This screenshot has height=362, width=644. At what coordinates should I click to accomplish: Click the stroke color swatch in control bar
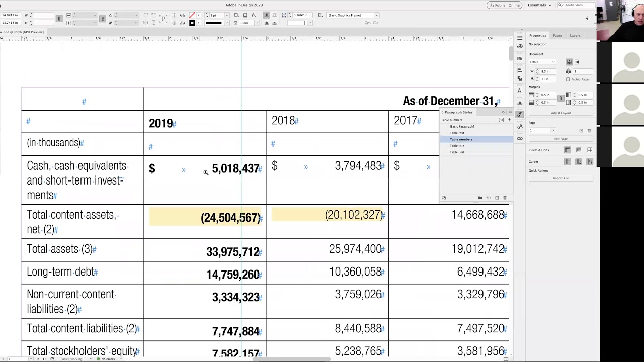click(192, 23)
